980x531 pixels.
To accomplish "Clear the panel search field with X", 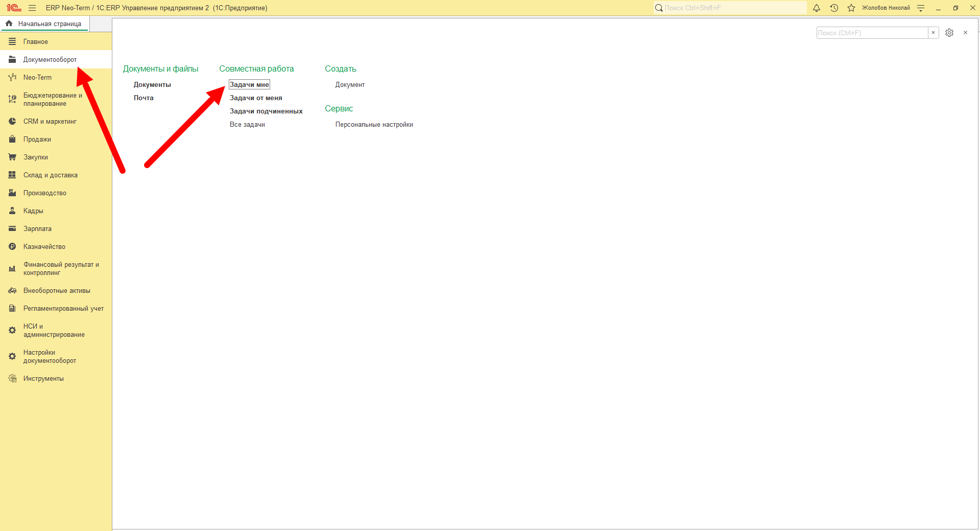I will [934, 33].
